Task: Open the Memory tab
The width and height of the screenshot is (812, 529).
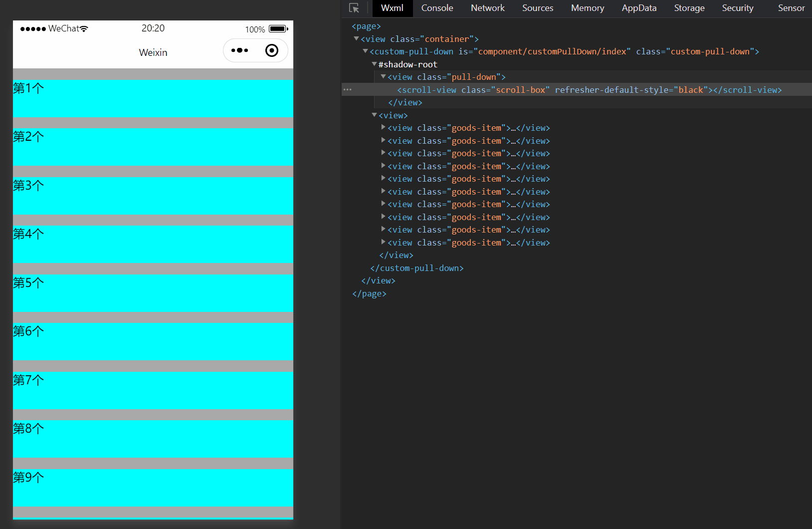Action: point(588,8)
